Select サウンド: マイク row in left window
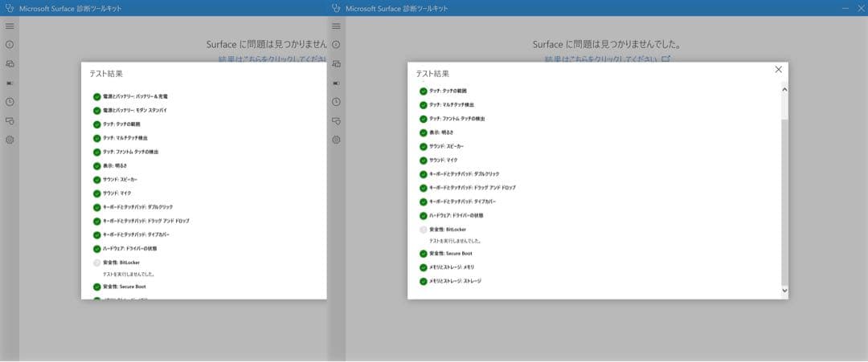The width and height of the screenshot is (868, 362). coord(117,193)
